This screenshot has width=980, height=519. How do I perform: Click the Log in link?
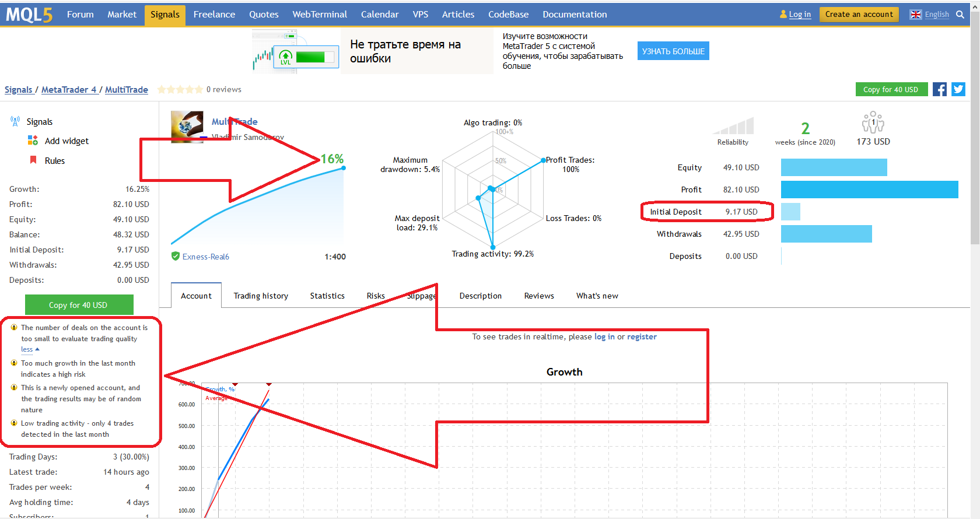pyautogui.click(x=800, y=15)
